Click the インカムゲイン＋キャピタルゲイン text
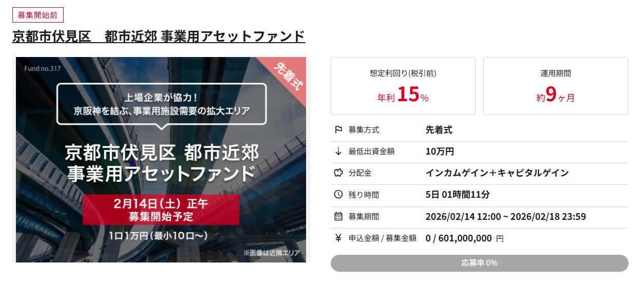 pos(497,173)
